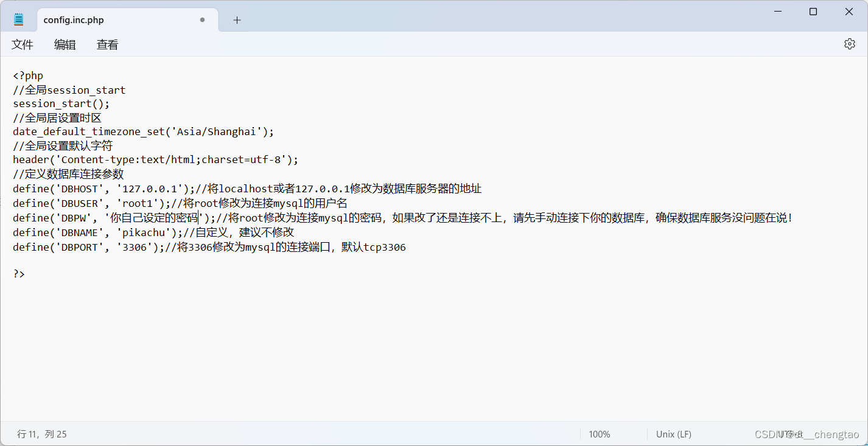Screen dimensions: 868x446
Task: Click the DBHOST define line
Action: pos(91,189)
